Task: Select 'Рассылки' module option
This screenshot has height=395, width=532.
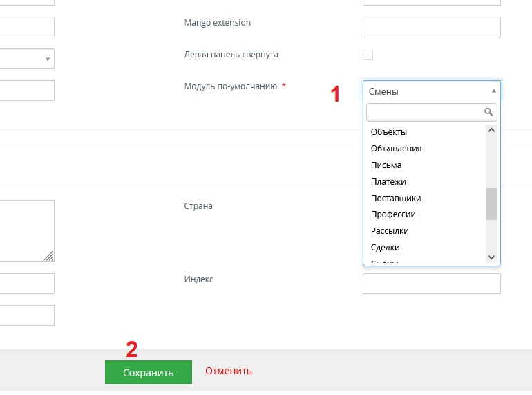Action: (390, 230)
